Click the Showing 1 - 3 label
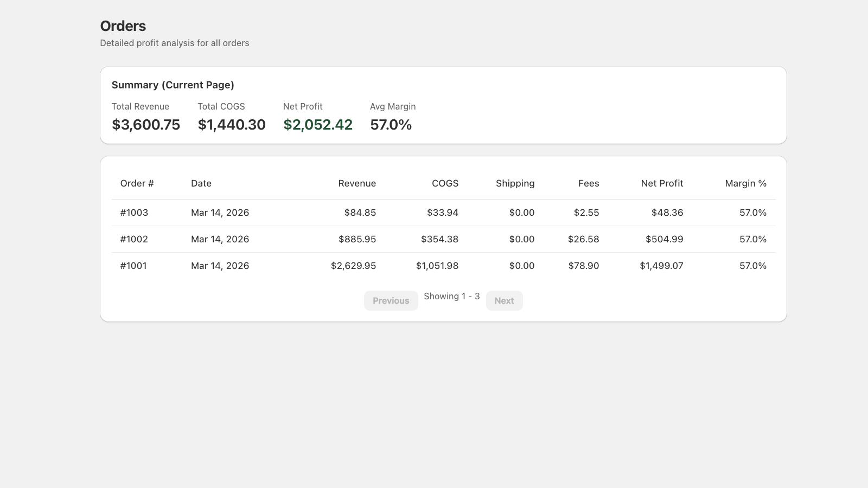The height and width of the screenshot is (488, 868). 451,296
